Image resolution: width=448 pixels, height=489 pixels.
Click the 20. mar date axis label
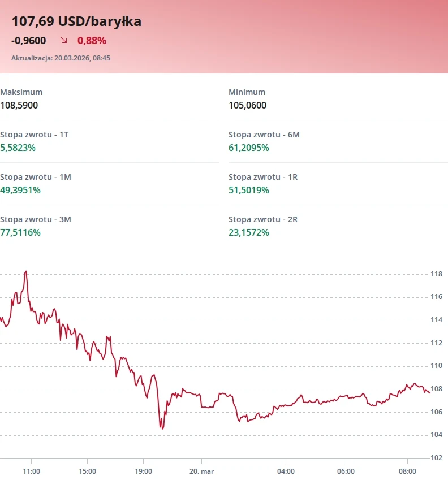click(202, 471)
